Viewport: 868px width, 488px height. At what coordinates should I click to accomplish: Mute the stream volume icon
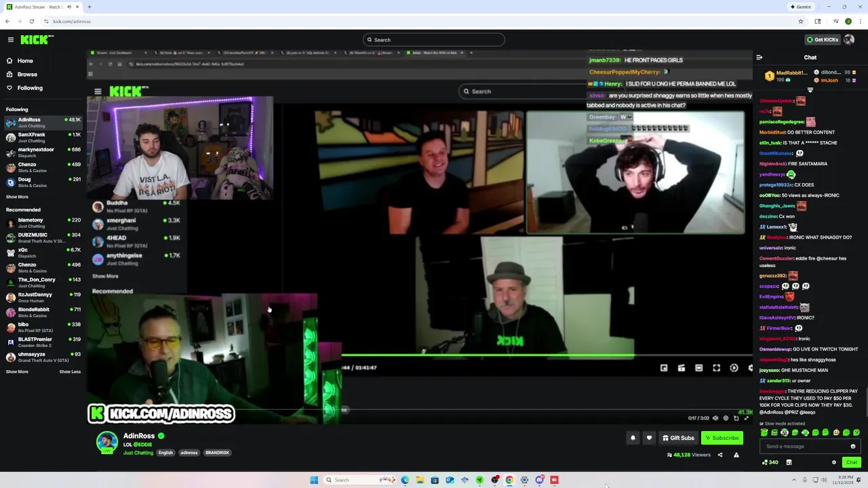(x=715, y=418)
